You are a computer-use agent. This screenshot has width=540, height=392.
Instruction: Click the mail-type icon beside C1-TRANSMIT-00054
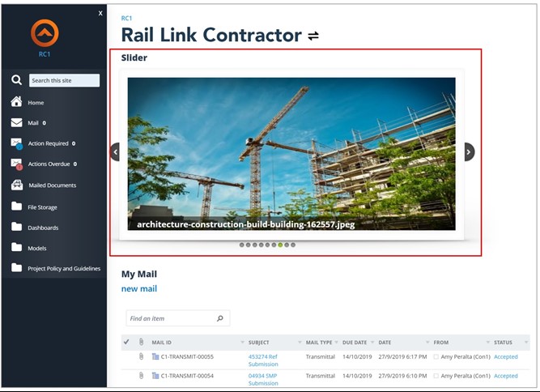(x=155, y=376)
